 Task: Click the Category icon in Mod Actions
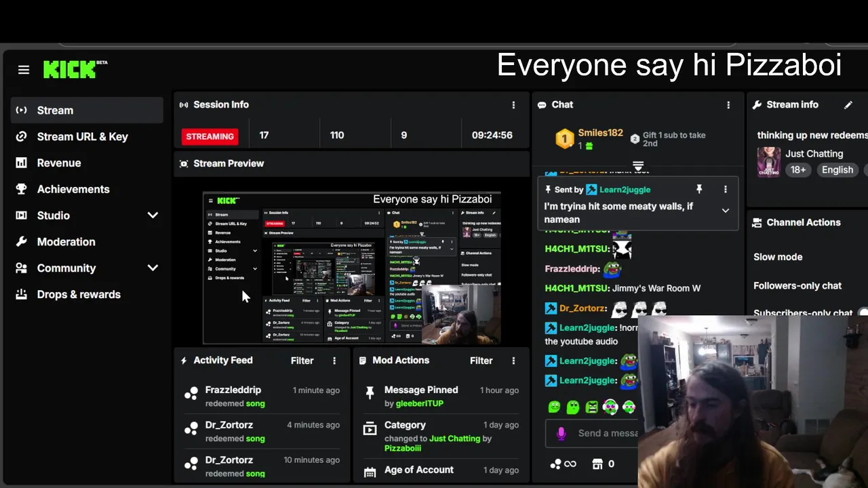(x=370, y=428)
